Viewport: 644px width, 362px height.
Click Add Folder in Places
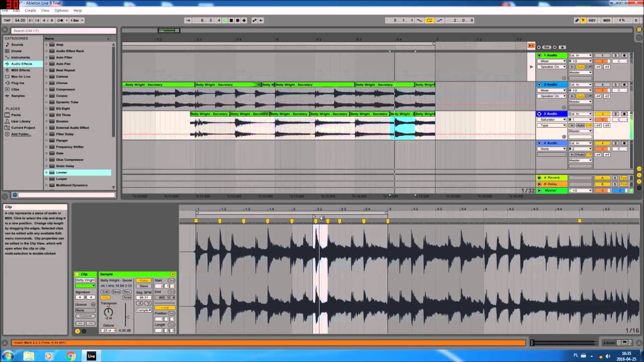tap(21, 134)
